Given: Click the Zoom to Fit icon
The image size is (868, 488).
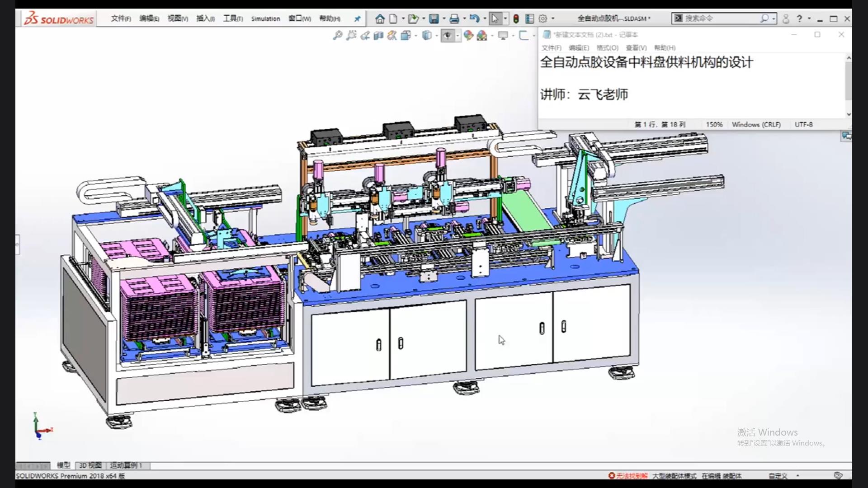Looking at the screenshot, I should (x=337, y=35).
